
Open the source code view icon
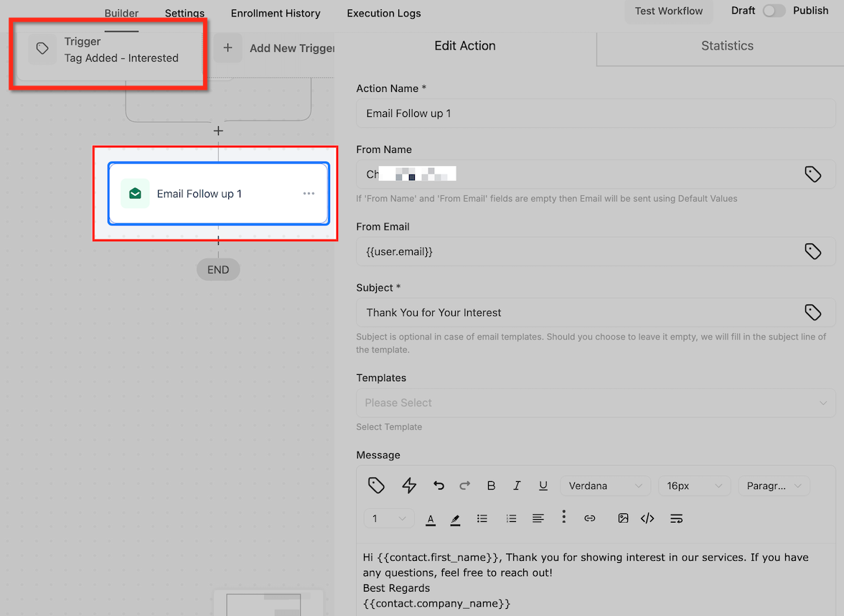647,518
